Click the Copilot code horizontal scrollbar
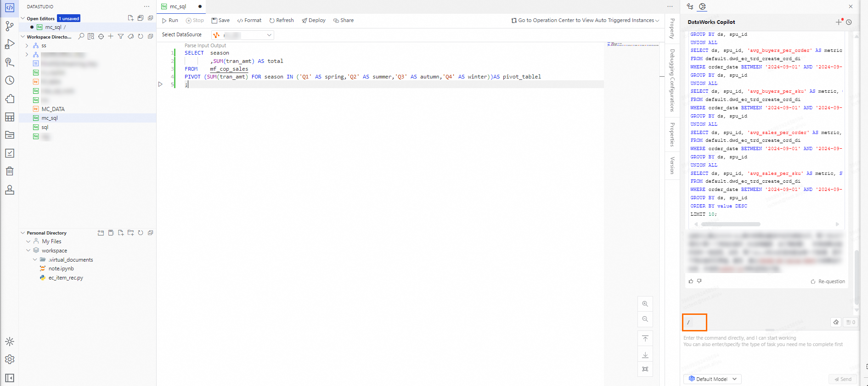868x386 pixels. coord(731,224)
